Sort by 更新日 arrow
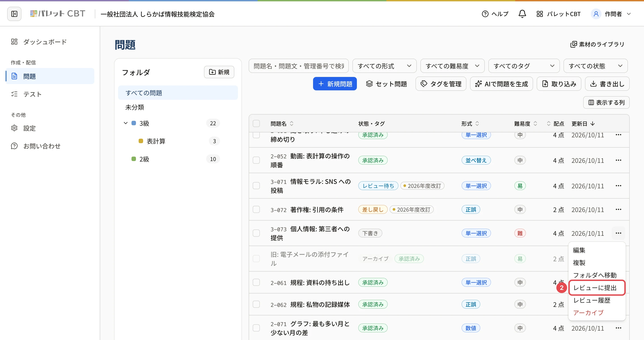Image resolution: width=644 pixels, height=340 pixels. 593,123
